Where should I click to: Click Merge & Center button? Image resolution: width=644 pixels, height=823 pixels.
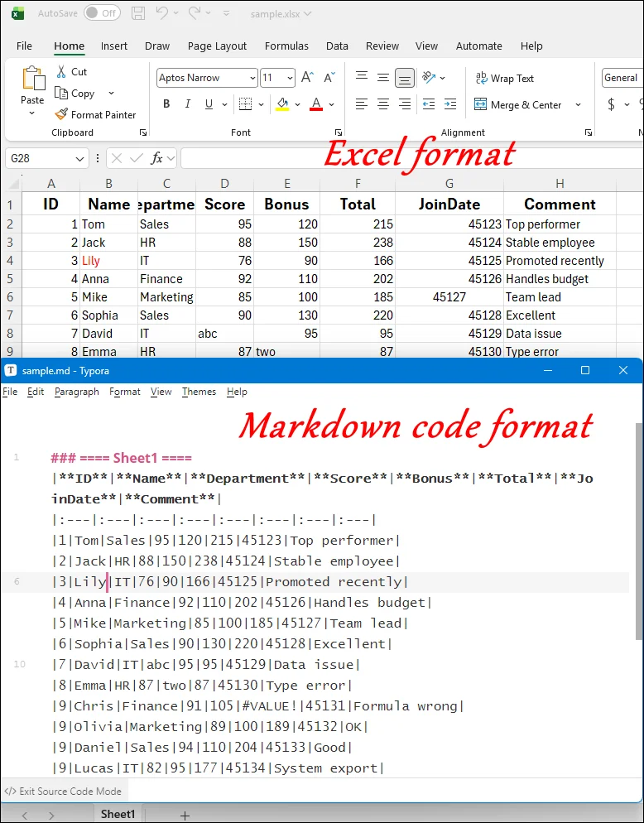pyautogui.click(x=518, y=104)
